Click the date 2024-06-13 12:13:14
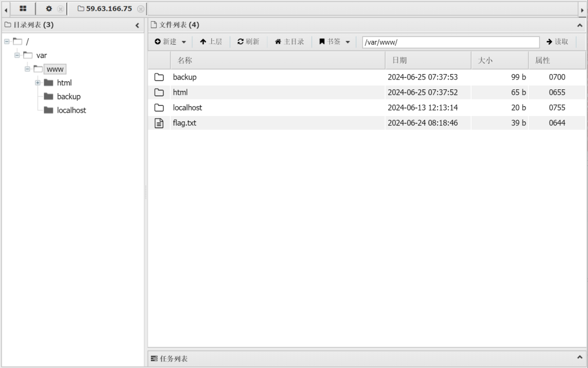This screenshot has width=588, height=368. click(422, 108)
